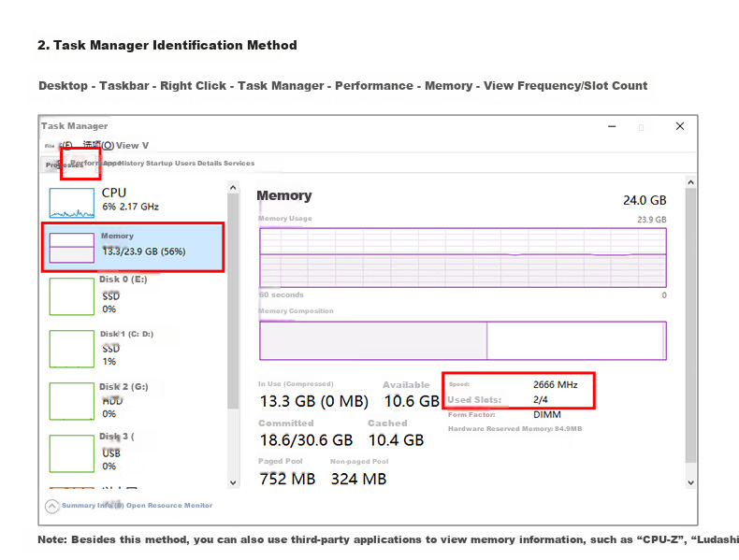Click the 10.6 GB available value
Image resolution: width=739 pixels, height=560 pixels.
[x=412, y=401]
